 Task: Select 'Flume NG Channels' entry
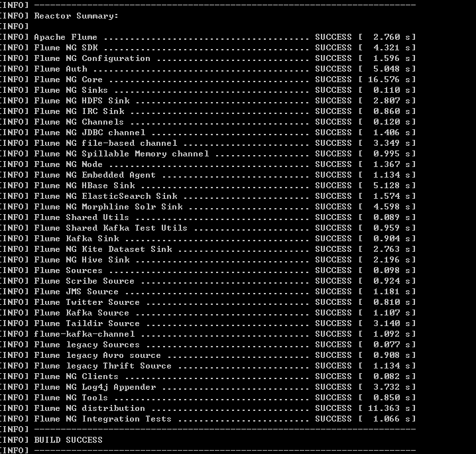pyautogui.click(x=208, y=122)
